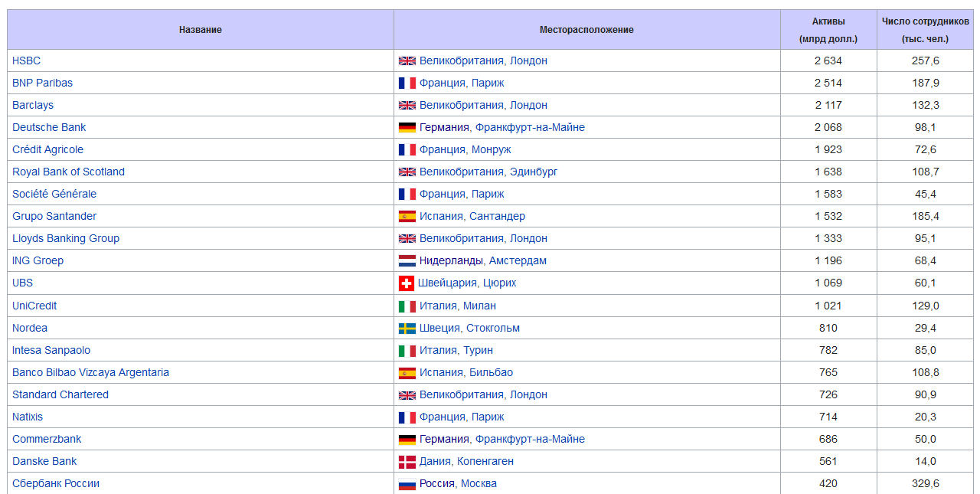This screenshot has width=980, height=494.
Task: Click the Spanish flag in the Grupo Santander row
Action: click(407, 216)
